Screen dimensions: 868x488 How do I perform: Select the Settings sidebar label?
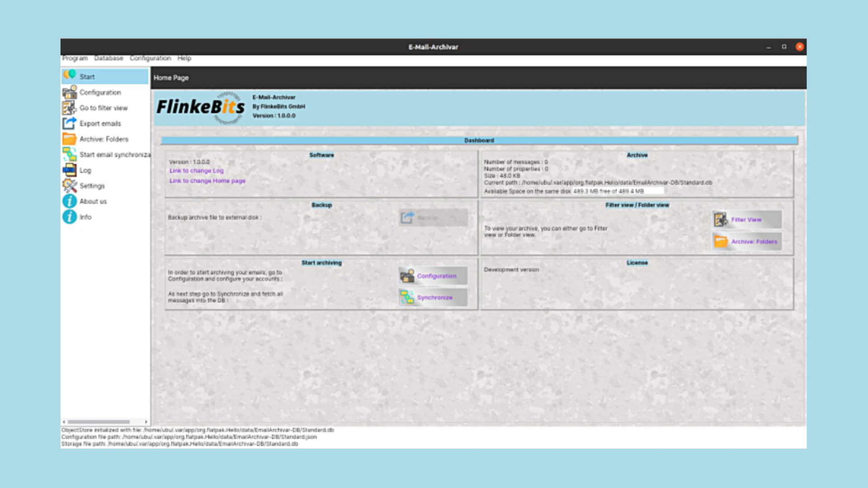coord(92,186)
